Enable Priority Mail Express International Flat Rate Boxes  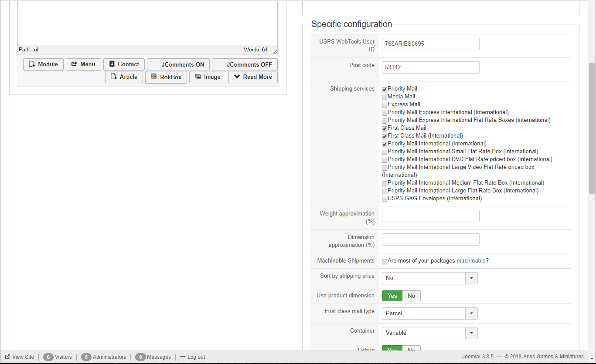385,121
